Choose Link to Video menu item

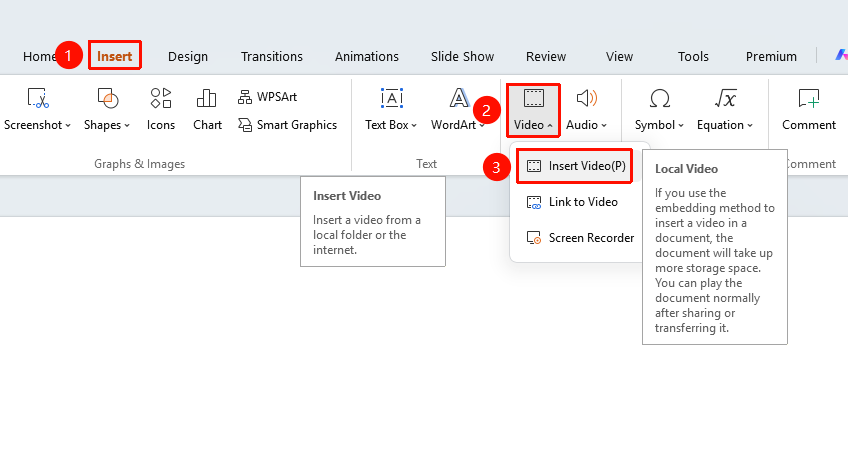(575, 202)
